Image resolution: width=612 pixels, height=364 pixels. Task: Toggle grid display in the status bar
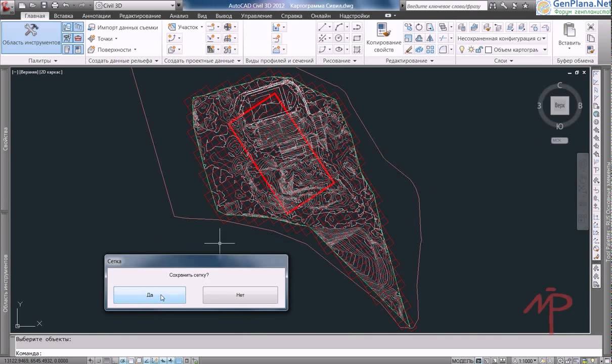[107, 361]
